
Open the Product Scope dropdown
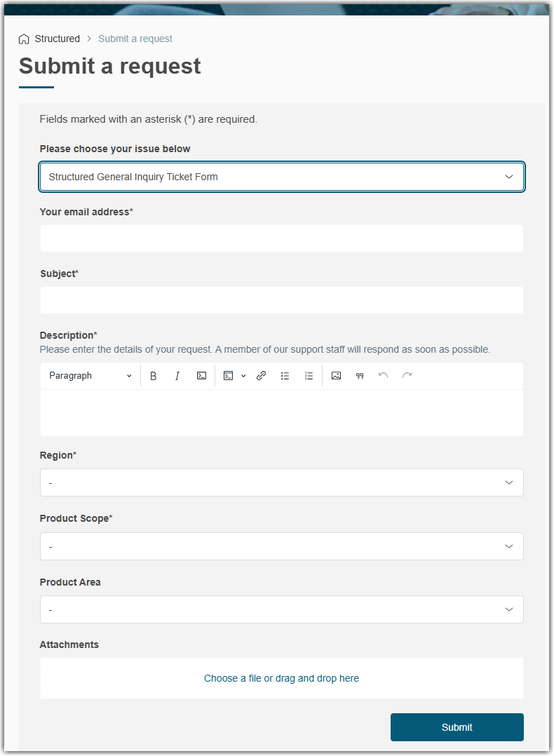pyautogui.click(x=282, y=546)
